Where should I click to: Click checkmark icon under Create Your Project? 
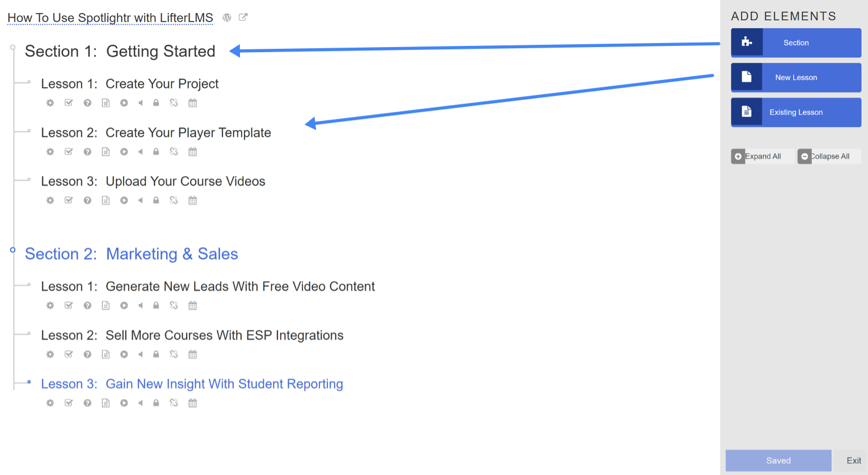(x=69, y=103)
